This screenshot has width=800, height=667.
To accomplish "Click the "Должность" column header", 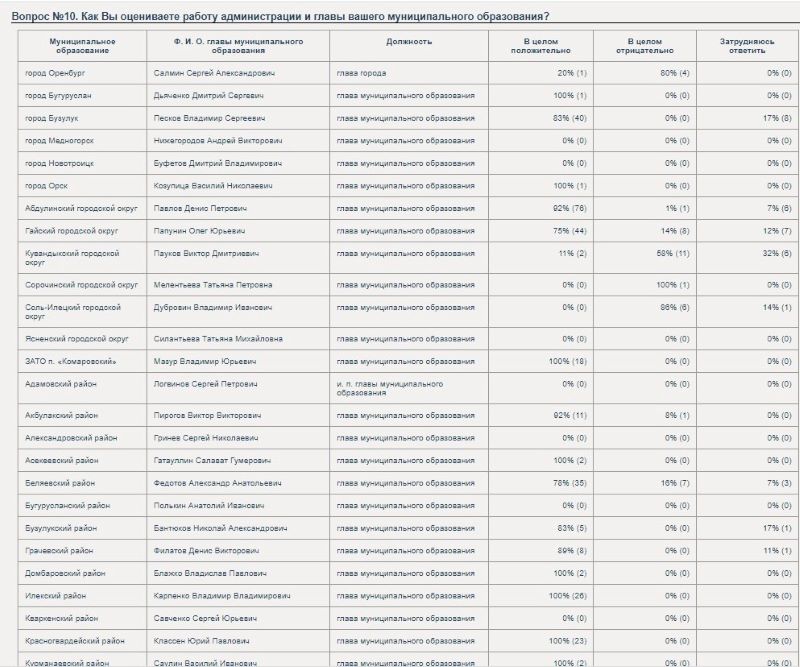I will click(409, 41).
